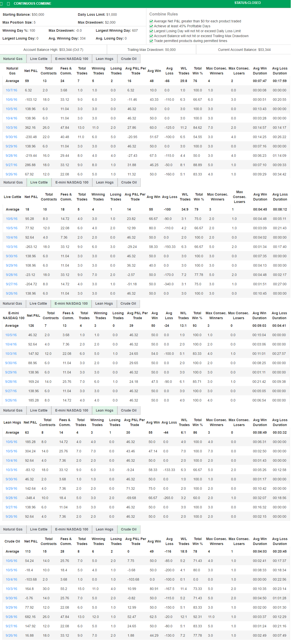Toggle 'Account Balance will not hit' Trailing Drawdown checkbox
The width and height of the screenshot is (292, 644).
point(152,36)
